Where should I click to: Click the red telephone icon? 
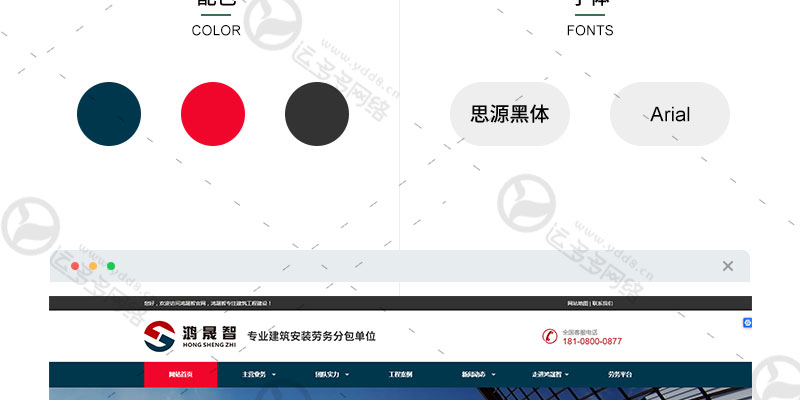pos(549,336)
